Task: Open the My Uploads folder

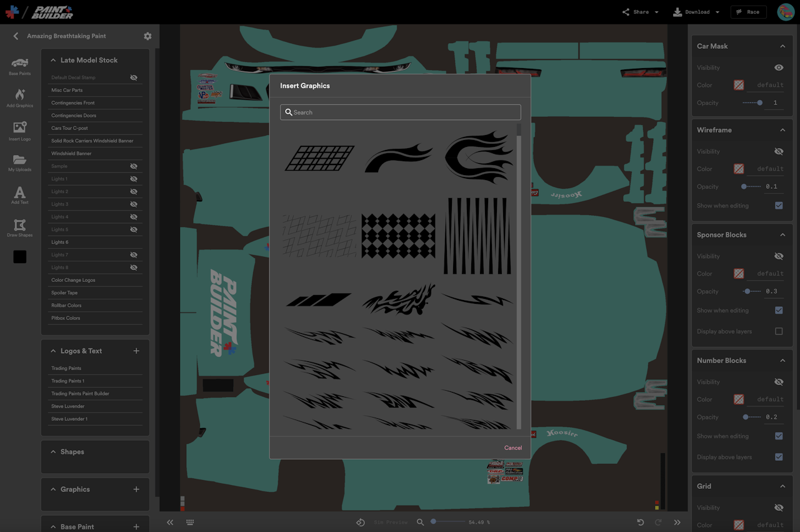Action: [x=20, y=163]
